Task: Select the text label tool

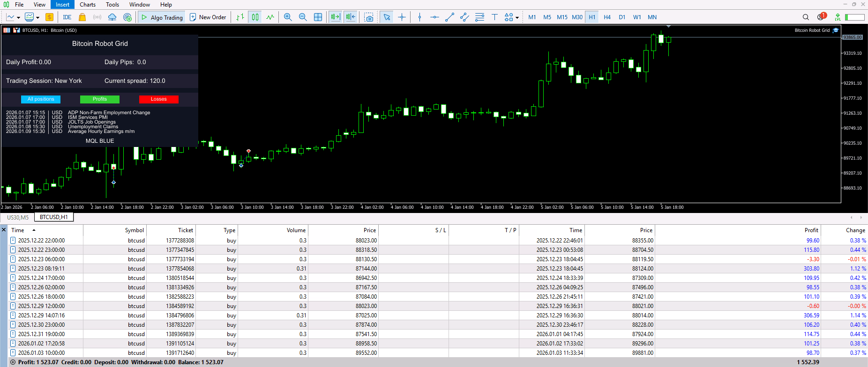Action: tap(494, 17)
